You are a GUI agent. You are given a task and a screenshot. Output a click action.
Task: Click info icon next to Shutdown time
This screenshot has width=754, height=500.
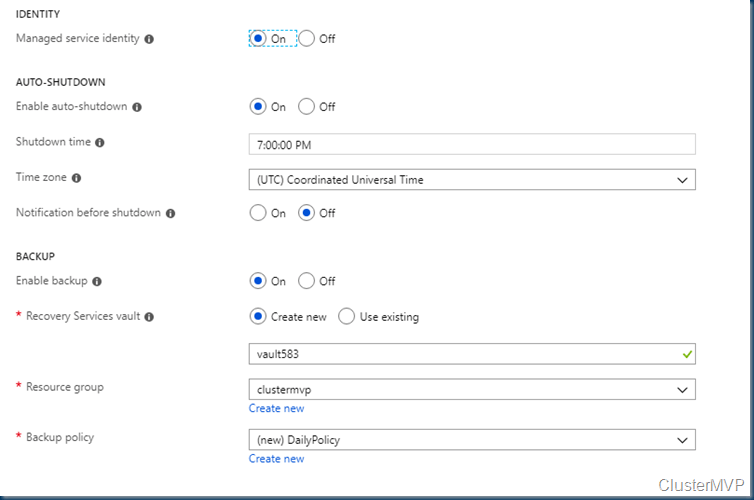(100, 143)
